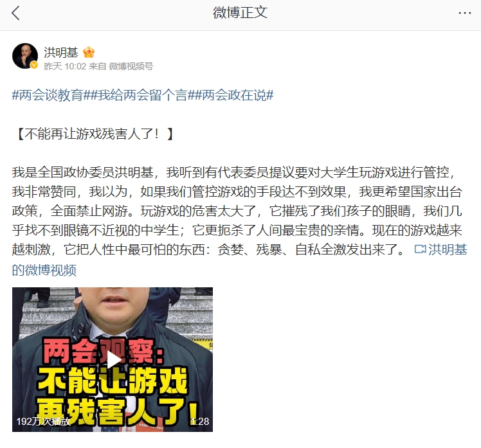Play the video using the center play button

[113, 360]
